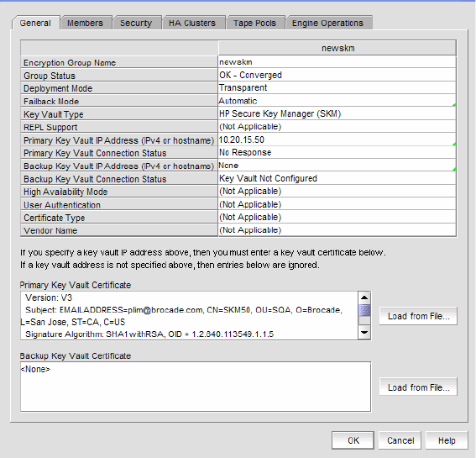Load backup key vault certificate from file
The width and height of the screenshot is (476, 458).
pos(418,387)
